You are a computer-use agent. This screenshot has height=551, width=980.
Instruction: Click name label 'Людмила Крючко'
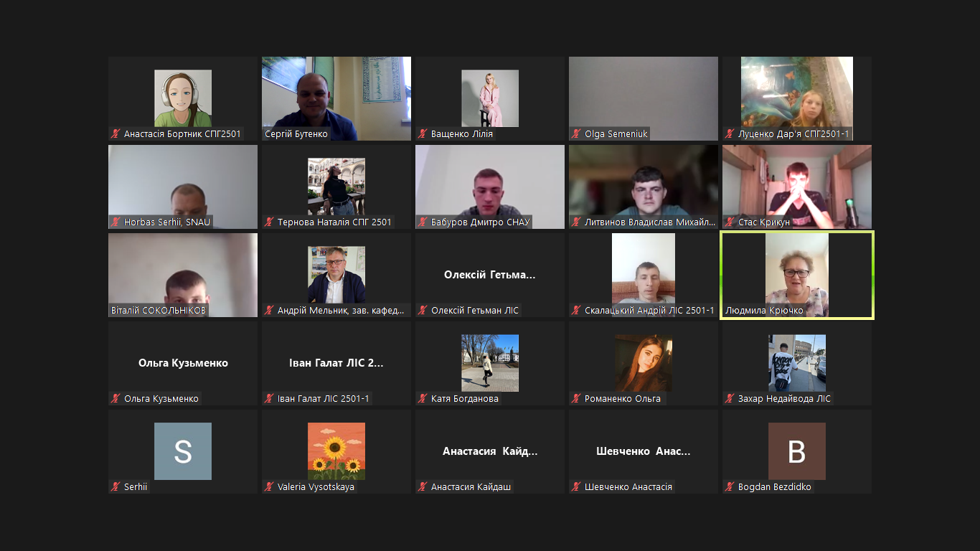tap(764, 311)
